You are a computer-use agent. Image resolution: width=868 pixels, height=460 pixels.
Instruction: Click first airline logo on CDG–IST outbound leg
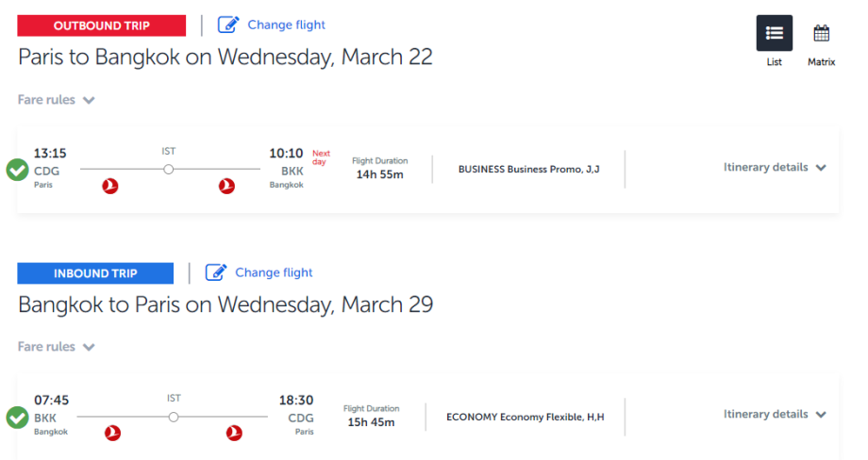110,187
